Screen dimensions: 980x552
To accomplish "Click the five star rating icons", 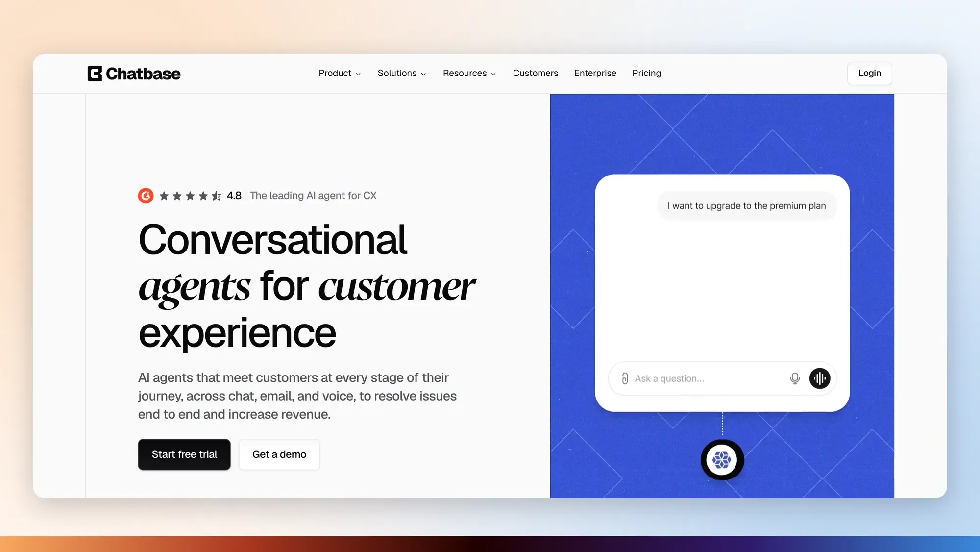I will 190,196.
